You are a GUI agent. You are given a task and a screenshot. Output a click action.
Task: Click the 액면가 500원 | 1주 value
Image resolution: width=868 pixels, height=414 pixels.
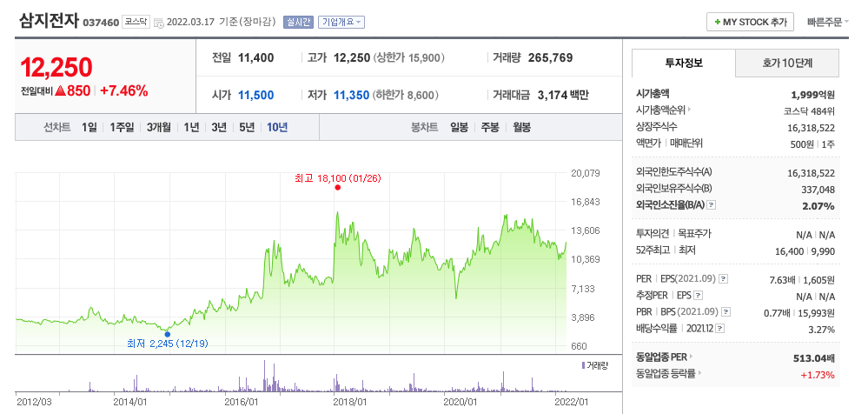[812, 144]
